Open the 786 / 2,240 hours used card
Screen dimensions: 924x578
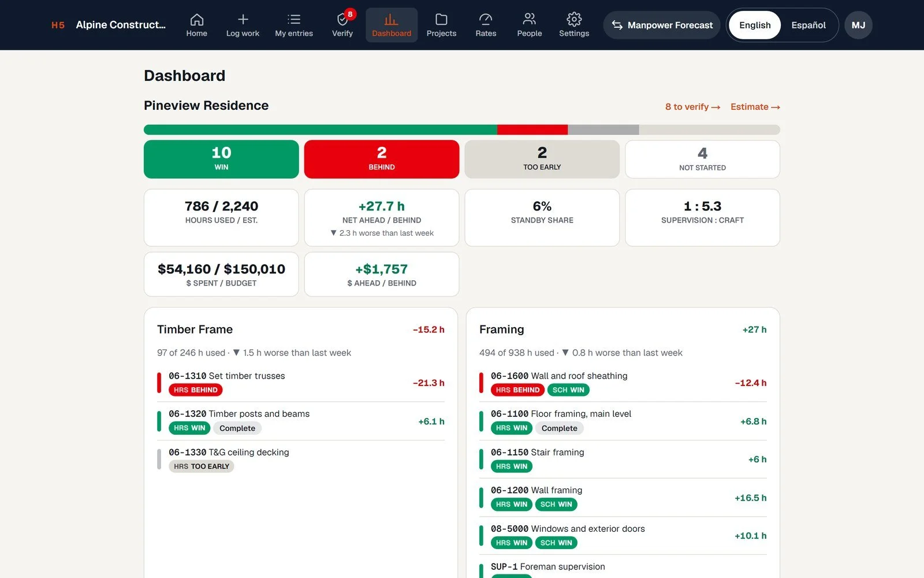pos(221,218)
